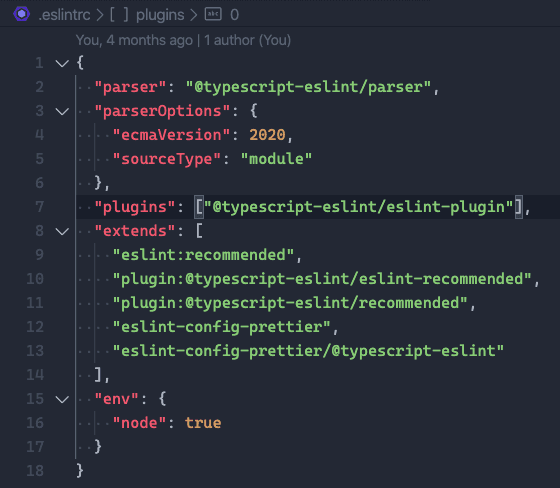560x488 pixels.
Task: Click "plugin:@typescript-eslint/eslint-recommended" on line 10
Action: (322, 279)
